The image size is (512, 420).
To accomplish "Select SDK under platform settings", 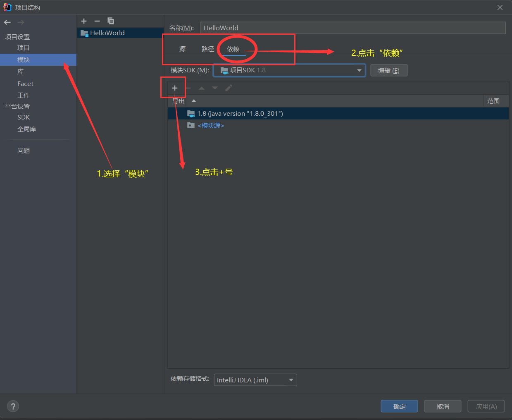I will pyautogui.click(x=24, y=117).
